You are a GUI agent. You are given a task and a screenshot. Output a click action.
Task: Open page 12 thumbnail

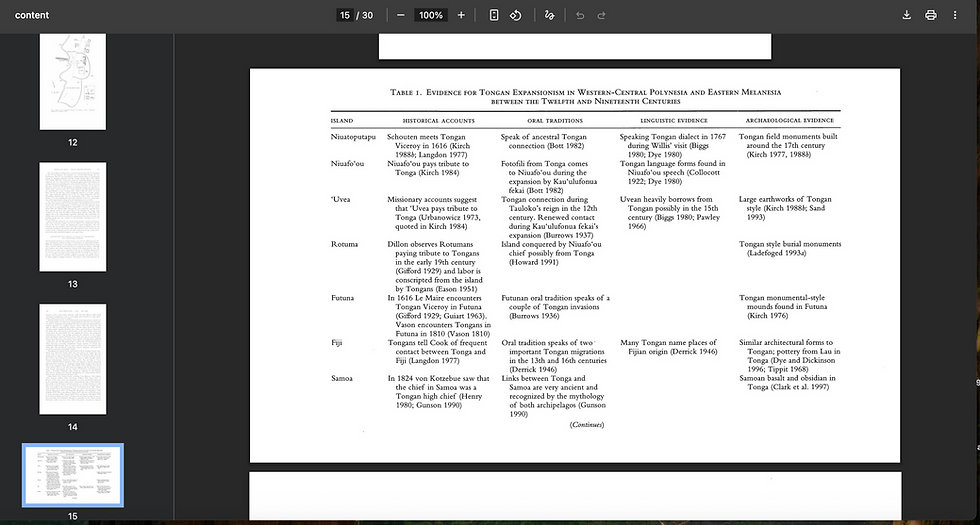click(x=73, y=81)
